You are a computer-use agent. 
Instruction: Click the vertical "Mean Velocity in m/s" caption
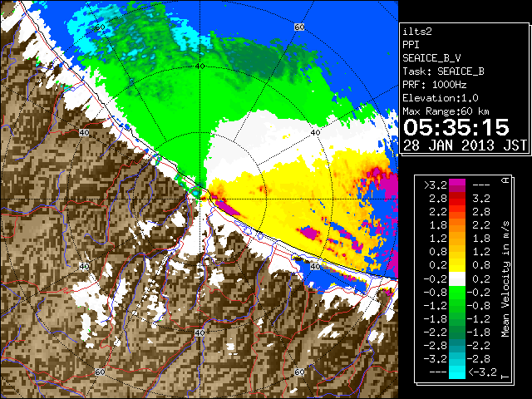click(506, 279)
